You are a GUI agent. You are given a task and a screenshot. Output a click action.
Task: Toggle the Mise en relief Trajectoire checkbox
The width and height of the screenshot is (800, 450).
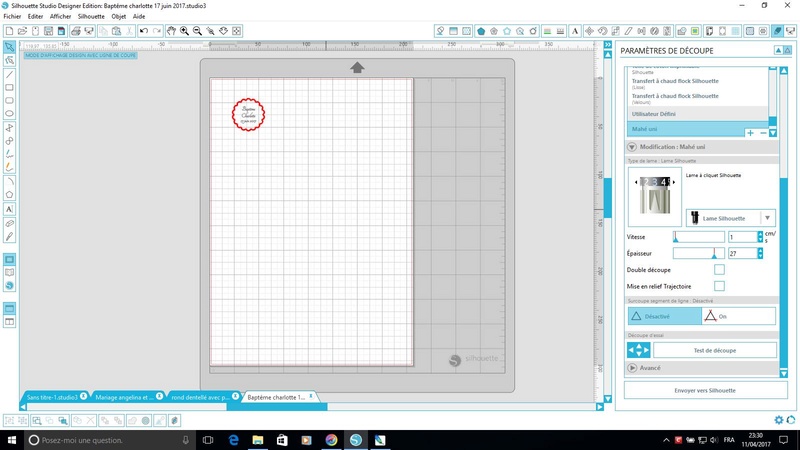[719, 286]
